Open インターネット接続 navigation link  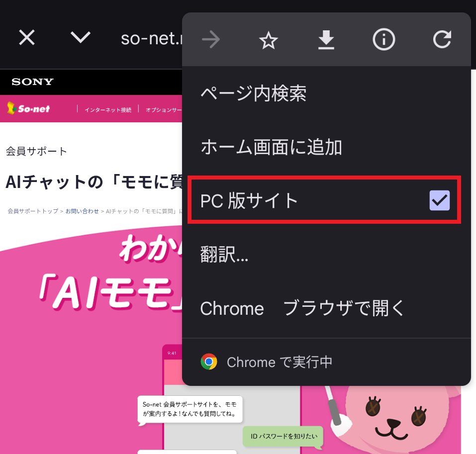108,109
